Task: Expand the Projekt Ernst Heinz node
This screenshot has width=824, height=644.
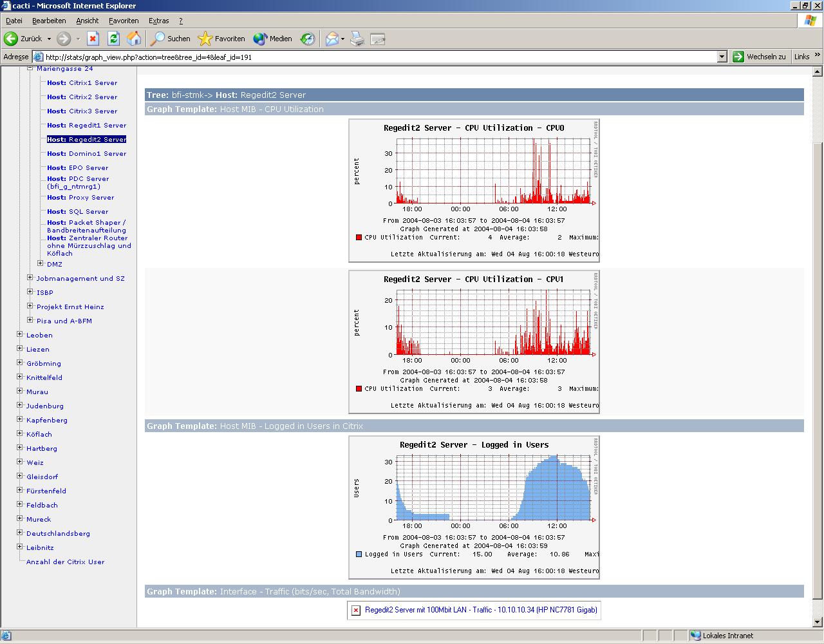Action: [x=30, y=306]
